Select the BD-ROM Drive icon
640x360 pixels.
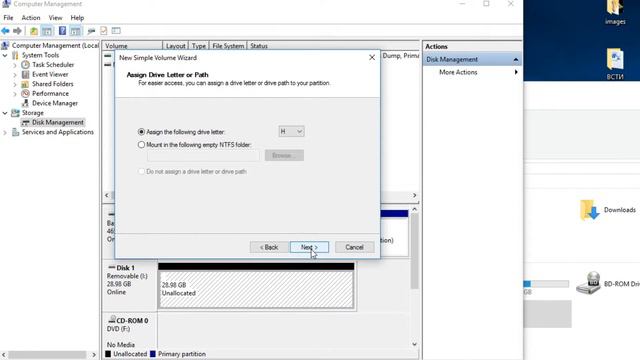tap(588, 283)
